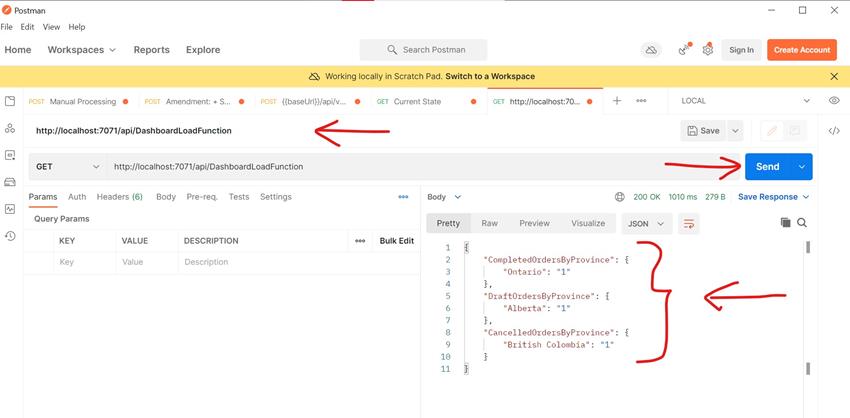This screenshot has height=418, width=850.
Task: Click the edit pencil icon
Action: tap(772, 131)
